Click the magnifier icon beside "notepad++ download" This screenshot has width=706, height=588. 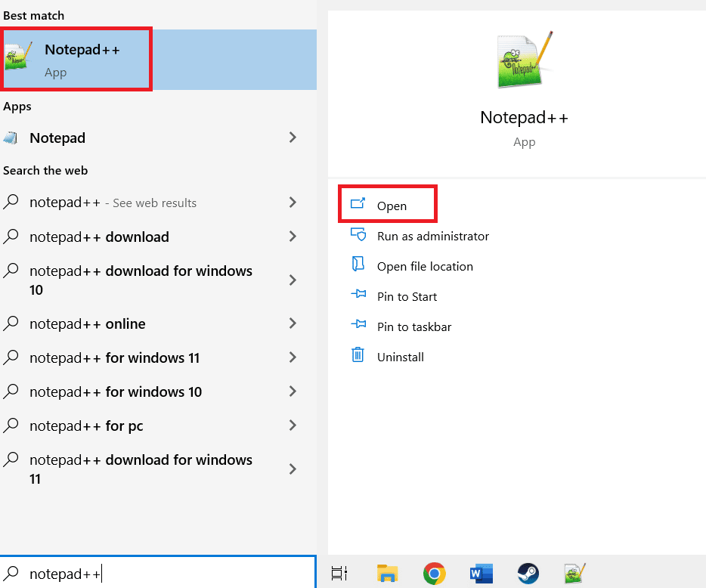click(x=11, y=237)
